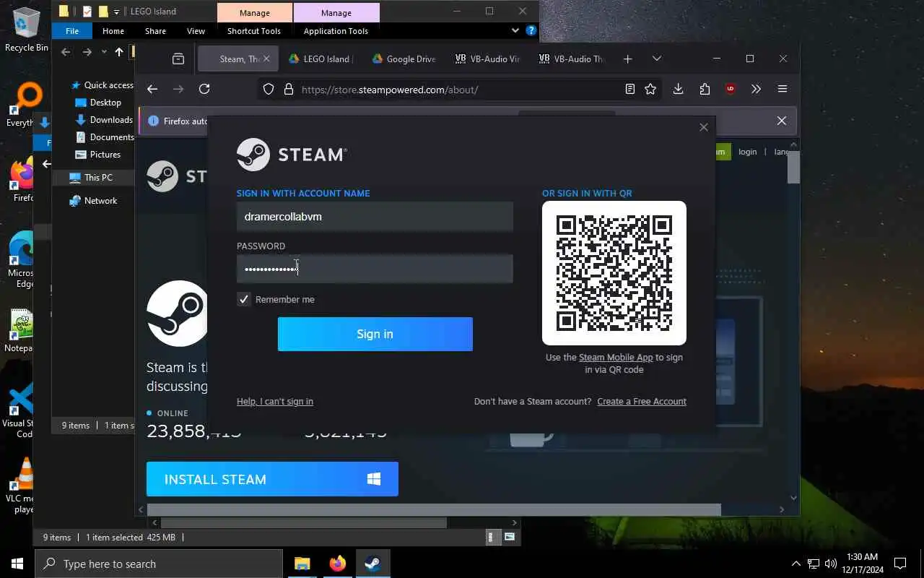Screen dimensions: 924x578
Task: Open Windows Start menu
Action: 17,564
